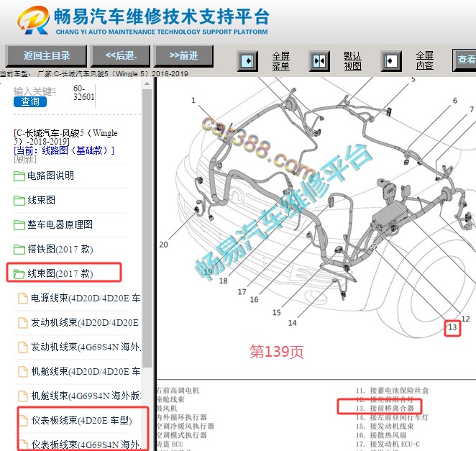
Task: Click callout number 13 in the diagram
Action: 452,327
